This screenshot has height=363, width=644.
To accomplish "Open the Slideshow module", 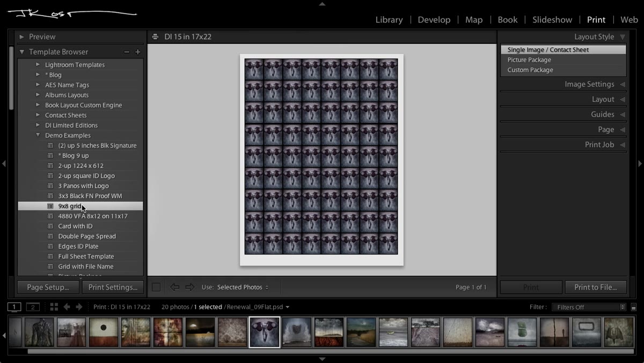I will click(x=552, y=19).
